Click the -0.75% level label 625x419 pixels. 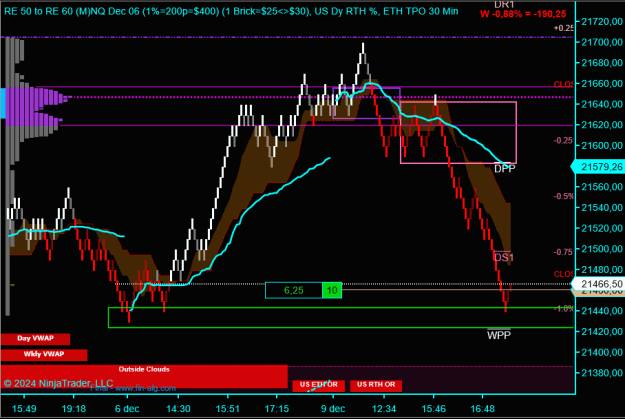click(x=564, y=252)
